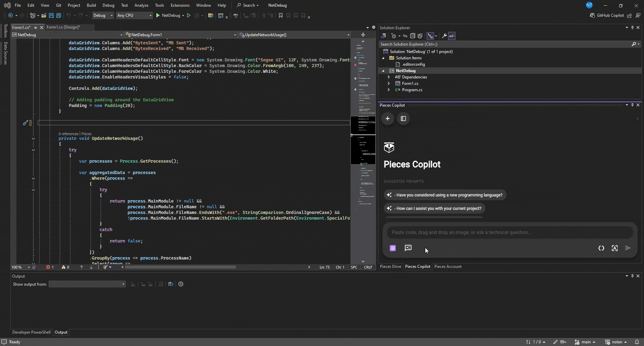The image size is (644, 346).
Task: Click the chat context icon in Pieces Copilot
Action: coord(408,248)
